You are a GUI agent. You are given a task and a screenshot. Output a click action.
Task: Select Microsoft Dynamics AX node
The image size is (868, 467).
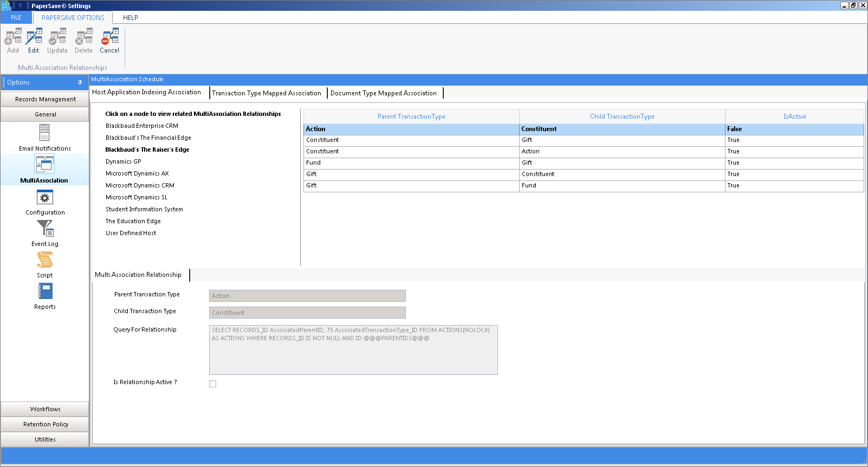click(x=137, y=173)
